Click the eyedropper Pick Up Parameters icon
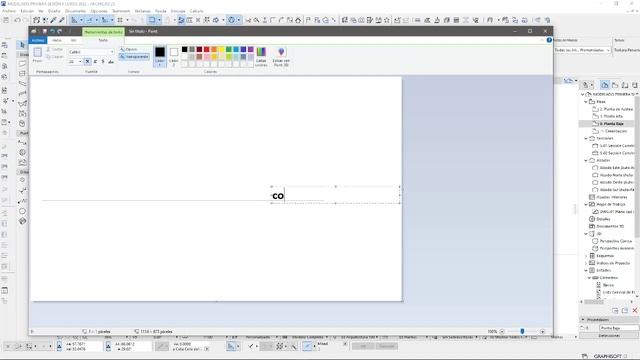 53,20
